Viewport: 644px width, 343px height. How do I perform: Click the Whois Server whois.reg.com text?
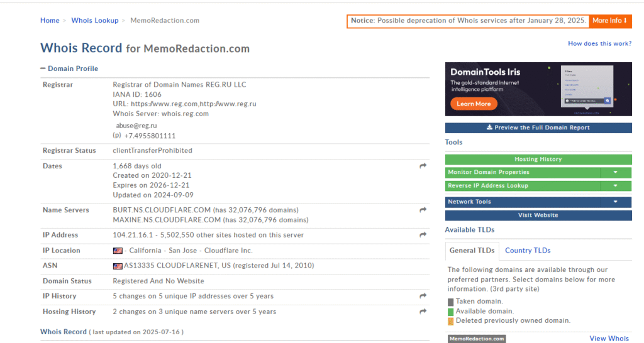coord(160,114)
